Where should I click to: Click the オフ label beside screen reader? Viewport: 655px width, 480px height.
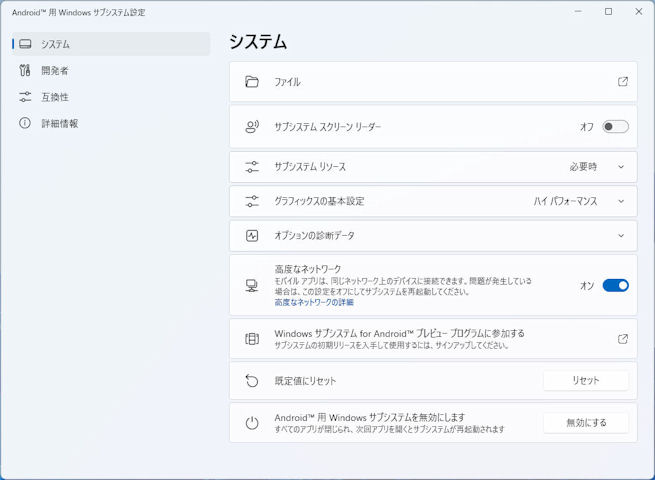[587, 127]
